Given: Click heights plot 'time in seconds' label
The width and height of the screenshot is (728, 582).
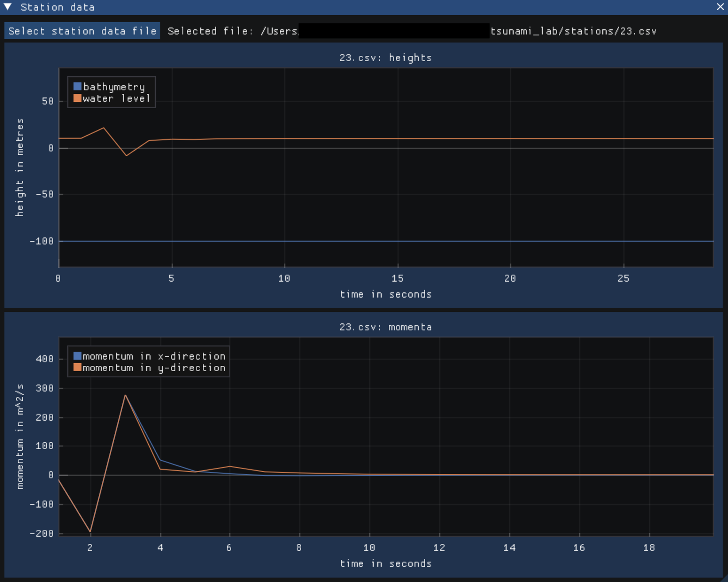Looking at the screenshot, I should pyautogui.click(x=386, y=295).
